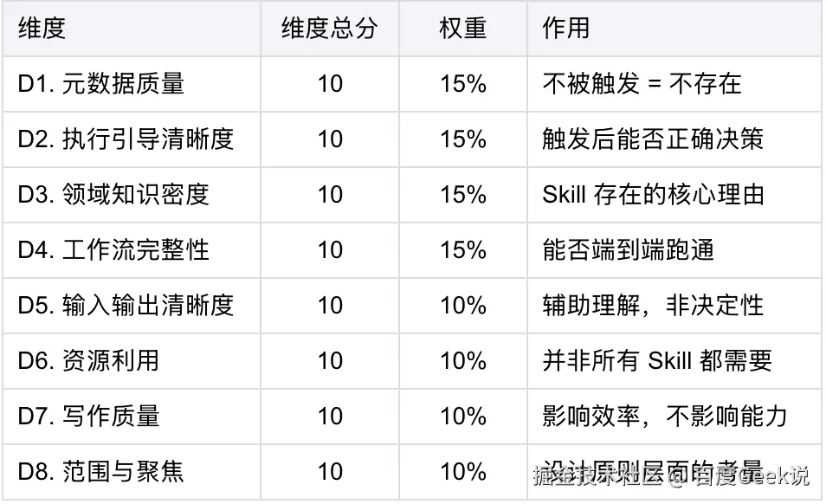This screenshot has height=504, width=826.
Task: Click the Skill 存在的核心理由 cell
Action: point(653,195)
